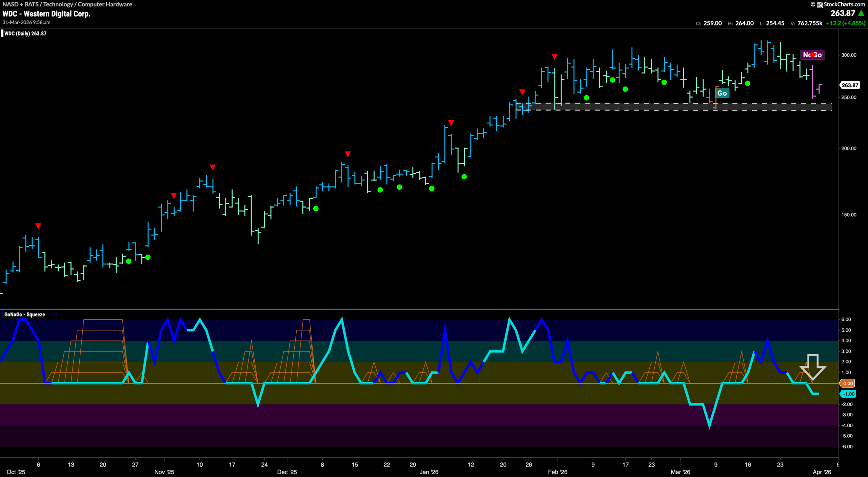Screen dimensions: 868x477
Task: Click the large 263.87 last price in the header
Action: pos(843,13)
